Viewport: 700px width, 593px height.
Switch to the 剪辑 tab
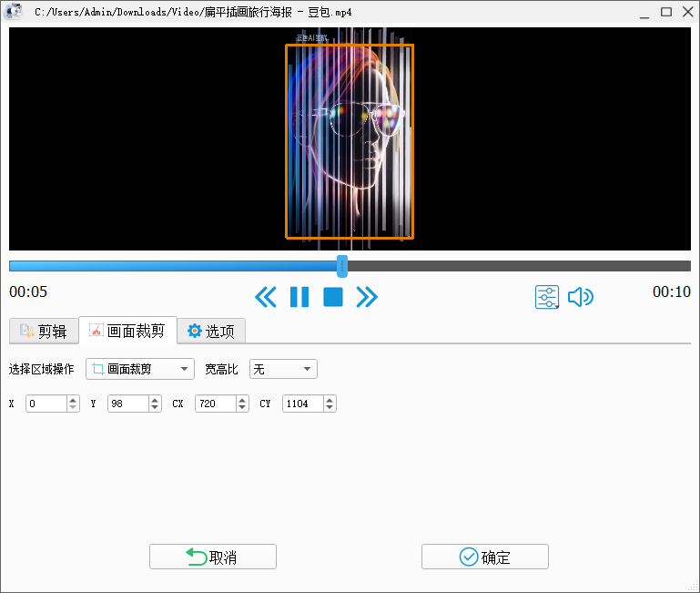pos(44,332)
